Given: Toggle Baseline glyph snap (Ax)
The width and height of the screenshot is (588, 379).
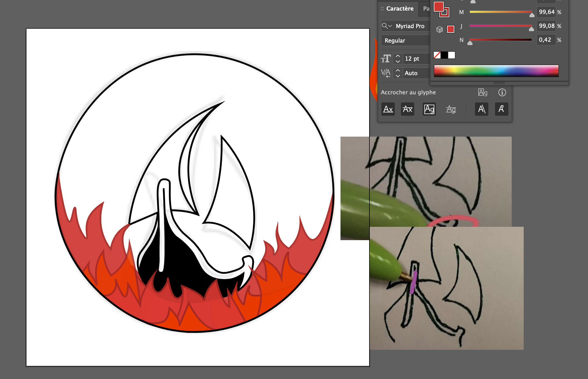Looking at the screenshot, I should click(388, 109).
